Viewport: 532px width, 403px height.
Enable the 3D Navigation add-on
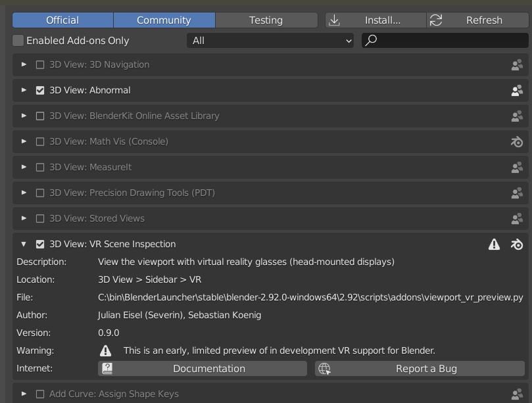(41, 64)
